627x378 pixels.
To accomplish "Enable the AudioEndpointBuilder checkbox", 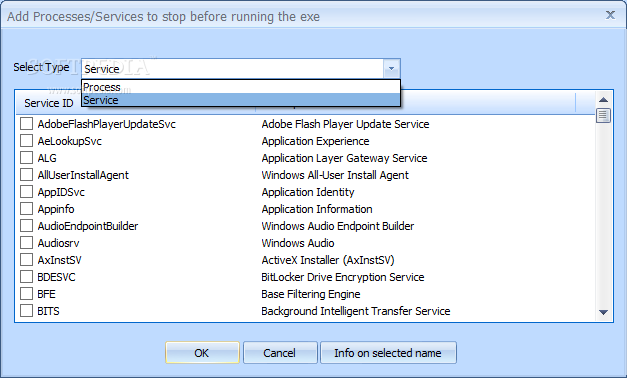I will pyautogui.click(x=26, y=226).
